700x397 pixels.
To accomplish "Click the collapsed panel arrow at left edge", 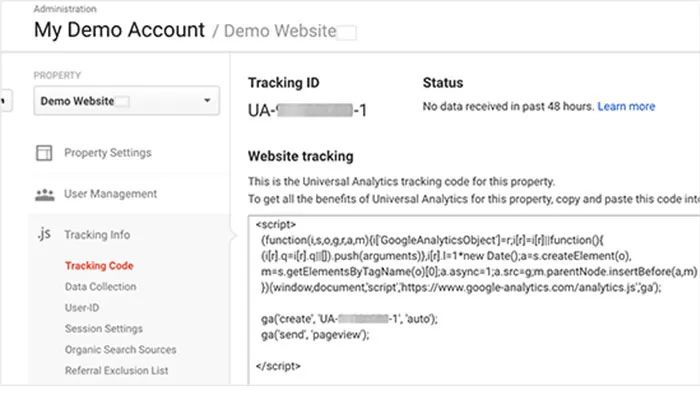I will (5, 100).
